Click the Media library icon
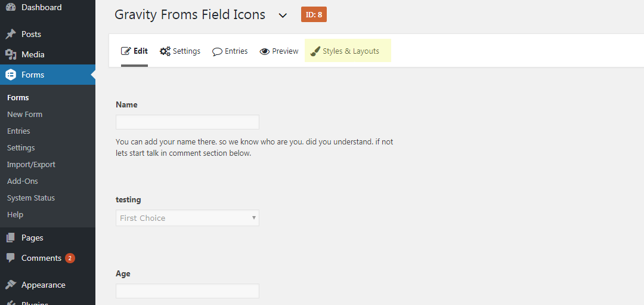The width and height of the screenshot is (644, 305). [x=11, y=54]
